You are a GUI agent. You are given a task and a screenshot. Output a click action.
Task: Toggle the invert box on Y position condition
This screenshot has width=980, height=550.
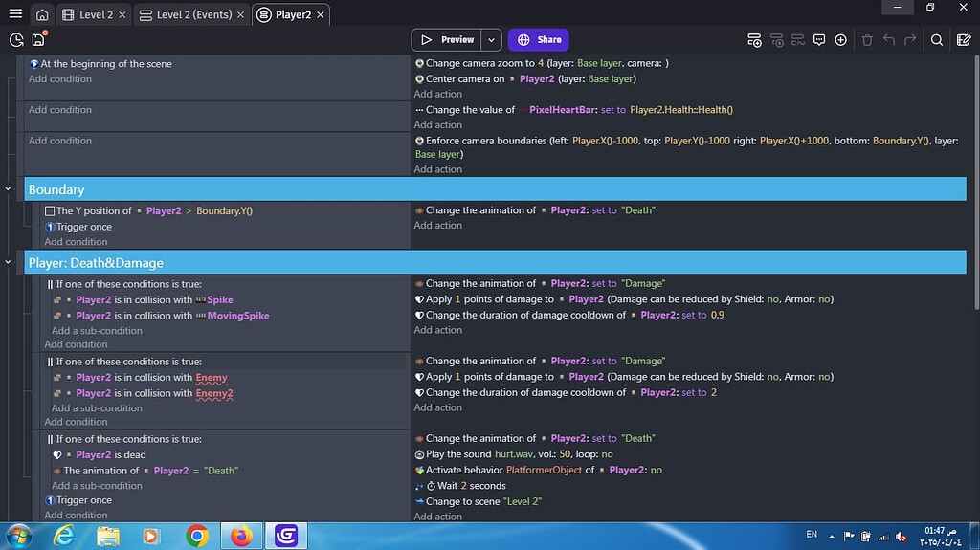point(50,211)
